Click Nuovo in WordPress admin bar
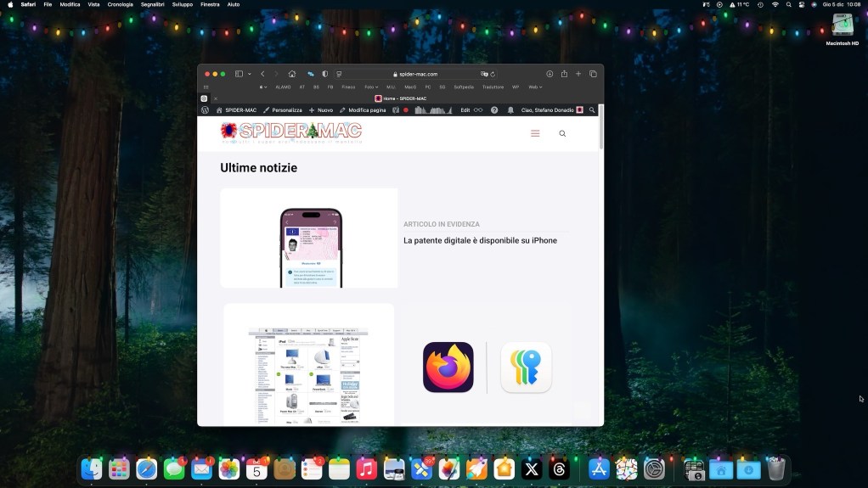The image size is (868, 488). (321, 110)
